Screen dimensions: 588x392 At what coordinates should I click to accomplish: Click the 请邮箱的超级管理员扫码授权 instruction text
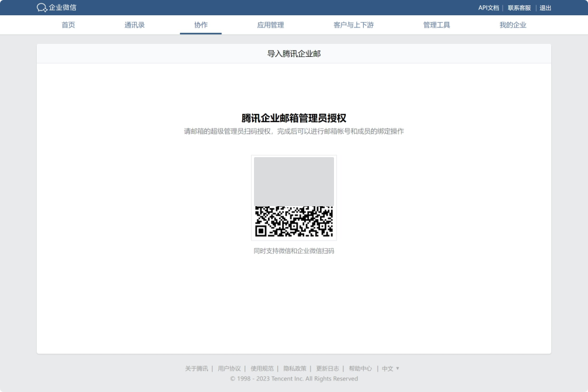(x=294, y=131)
